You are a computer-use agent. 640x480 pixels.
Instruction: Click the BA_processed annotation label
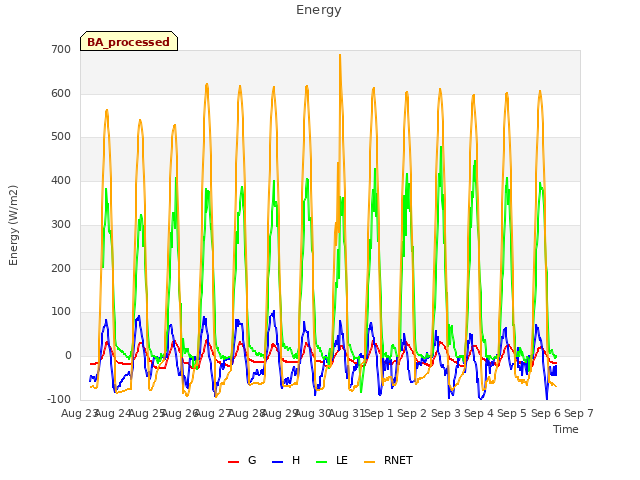pyautogui.click(x=129, y=41)
